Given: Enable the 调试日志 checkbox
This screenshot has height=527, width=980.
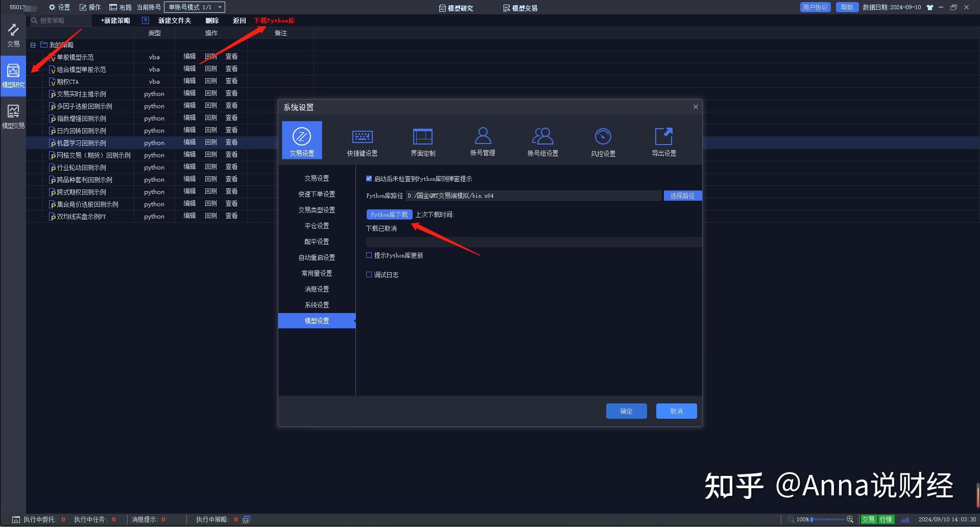Looking at the screenshot, I should [x=369, y=274].
